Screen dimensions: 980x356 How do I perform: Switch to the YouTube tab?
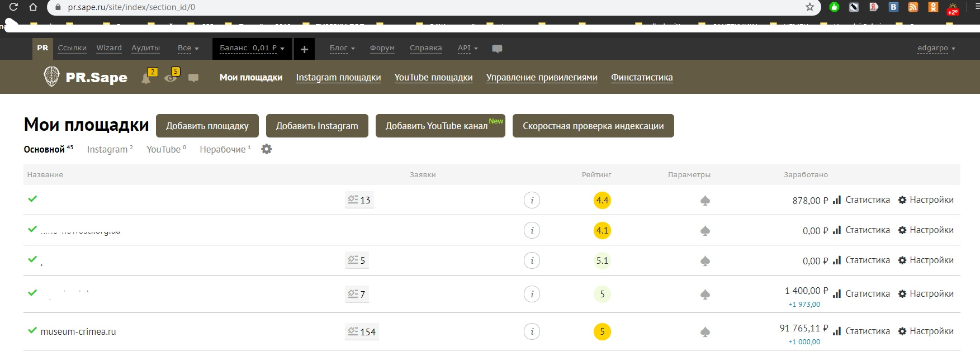(166, 149)
